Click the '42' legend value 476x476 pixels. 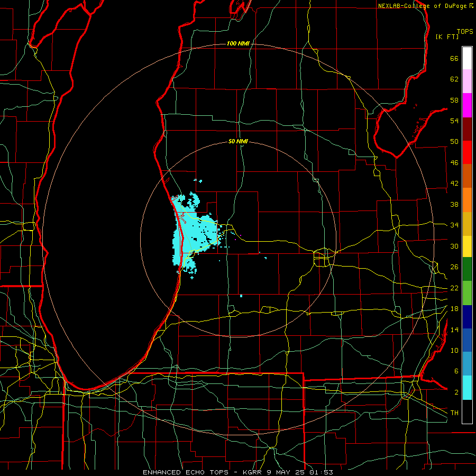pos(454,184)
